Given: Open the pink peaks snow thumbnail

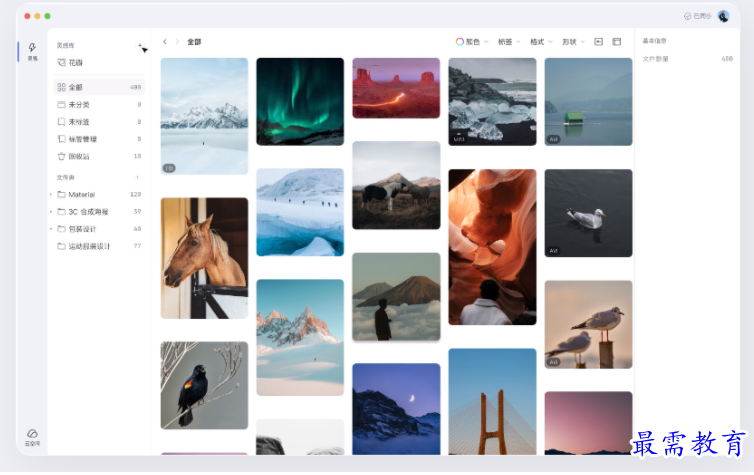Looking at the screenshot, I should pos(300,338).
